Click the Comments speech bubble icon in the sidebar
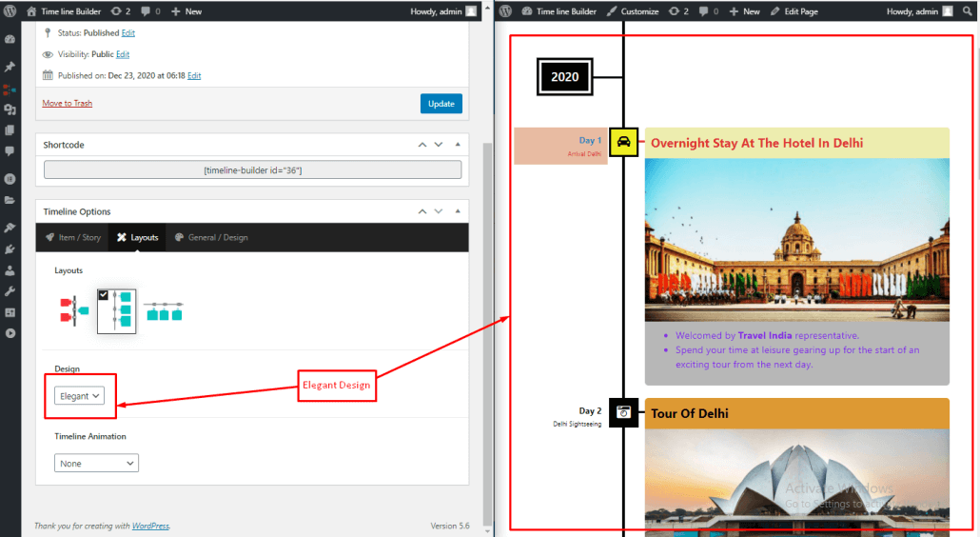Screen dimensions: 980x537 [x=10, y=150]
